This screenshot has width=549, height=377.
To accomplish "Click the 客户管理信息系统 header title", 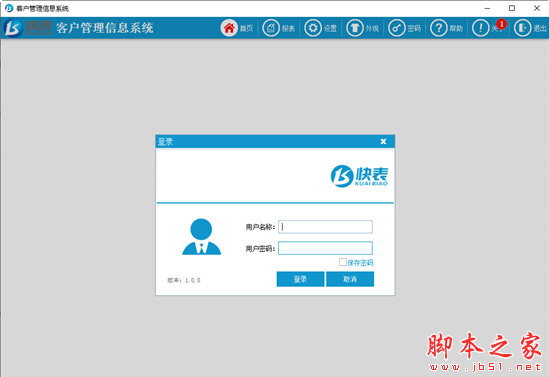I will (105, 28).
